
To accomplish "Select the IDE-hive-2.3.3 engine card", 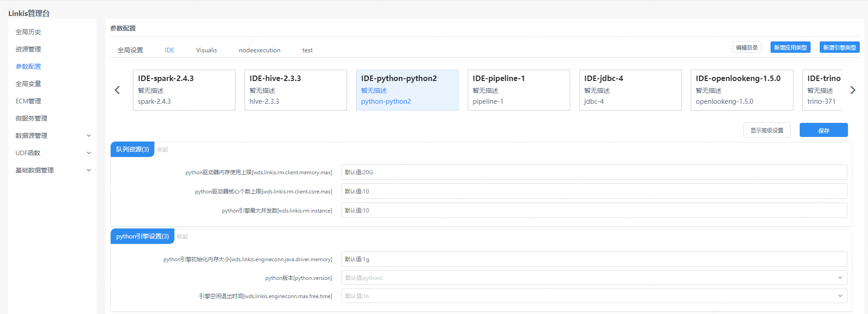I will tap(296, 90).
